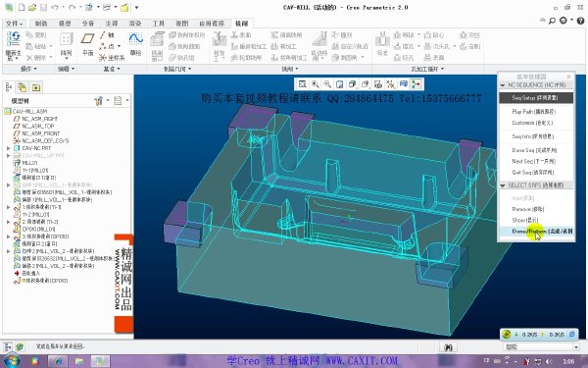Click the model tree show list icon
Image resolution: width=588 pixels, height=368 pixels.
118,101
